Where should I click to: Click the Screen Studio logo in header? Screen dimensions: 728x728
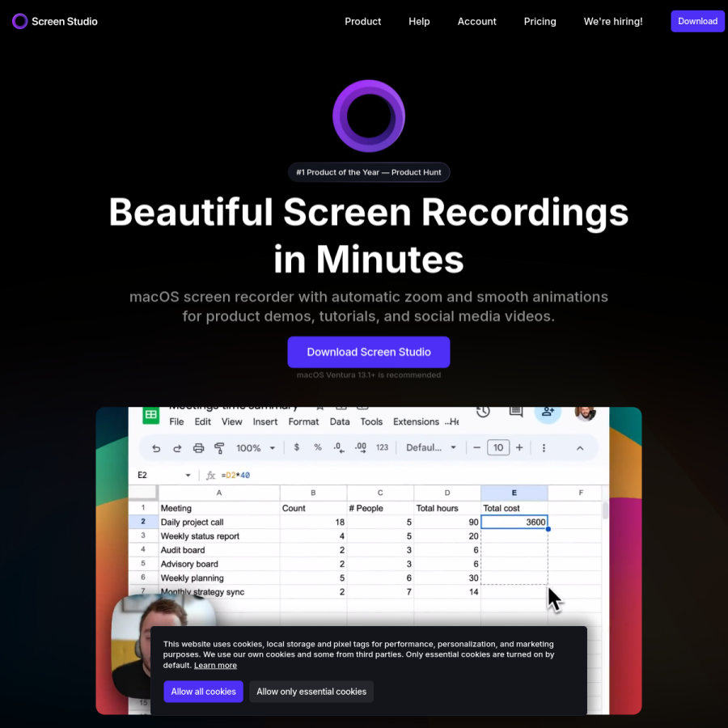pyautogui.click(x=55, y=21)
